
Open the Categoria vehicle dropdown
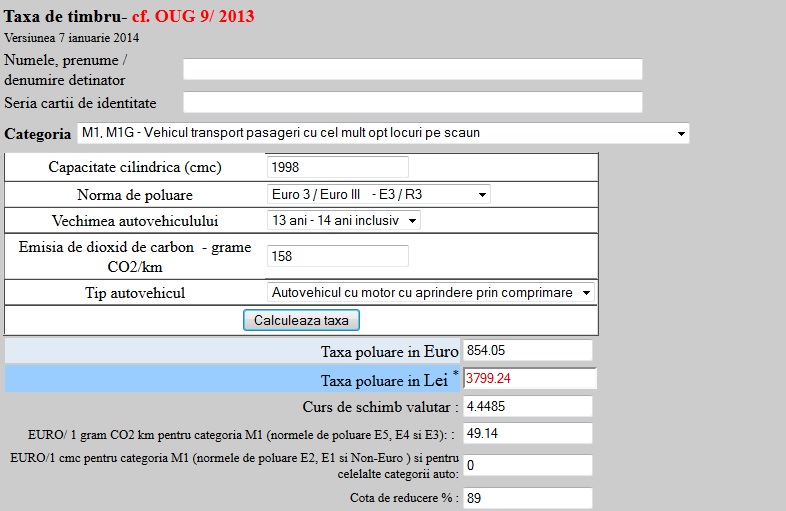pos(383,133)
